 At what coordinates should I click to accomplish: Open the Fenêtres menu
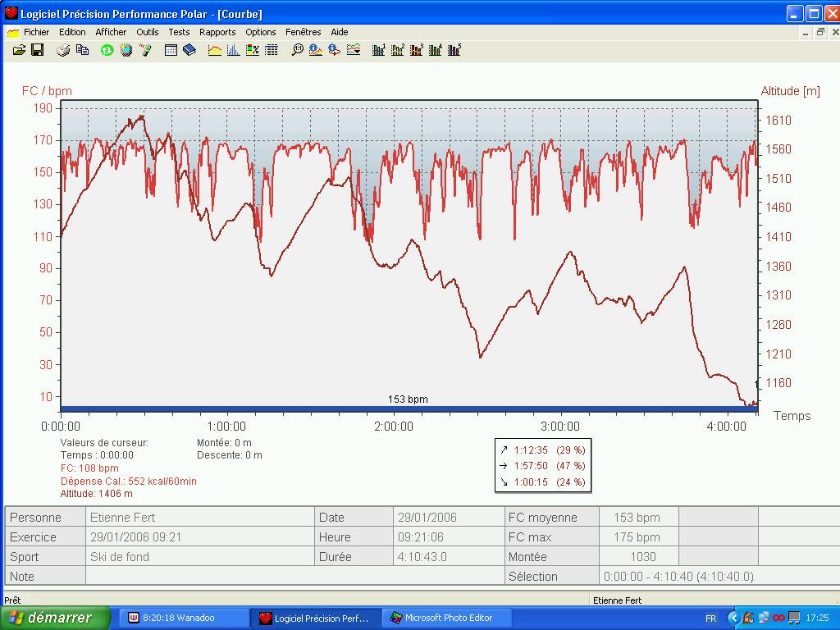(x=304, y=32)
